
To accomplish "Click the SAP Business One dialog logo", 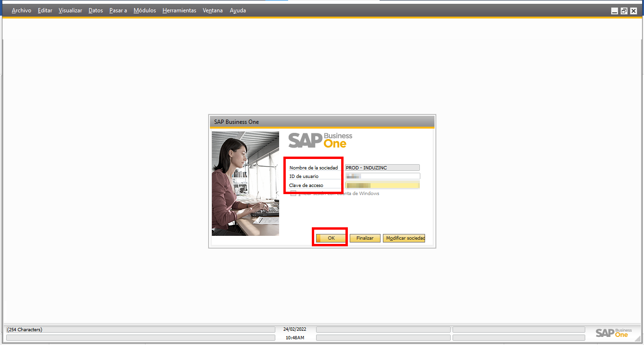I will tap(320, 140).
